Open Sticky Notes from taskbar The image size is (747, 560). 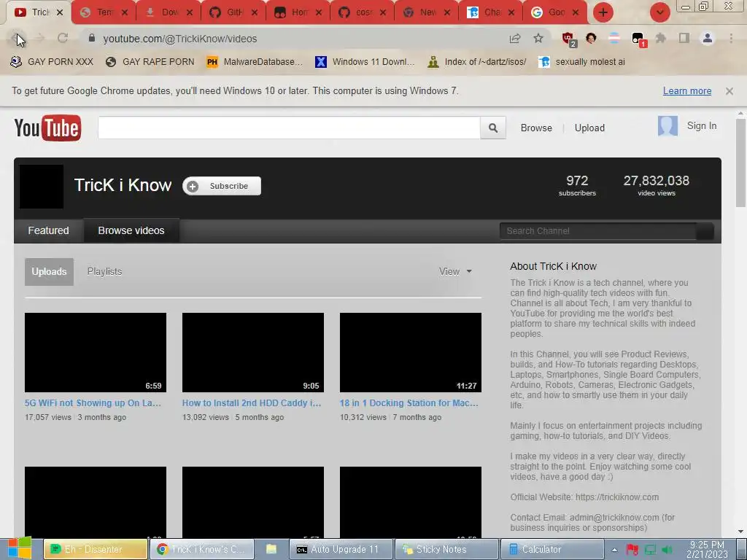(x=447, y=549)
